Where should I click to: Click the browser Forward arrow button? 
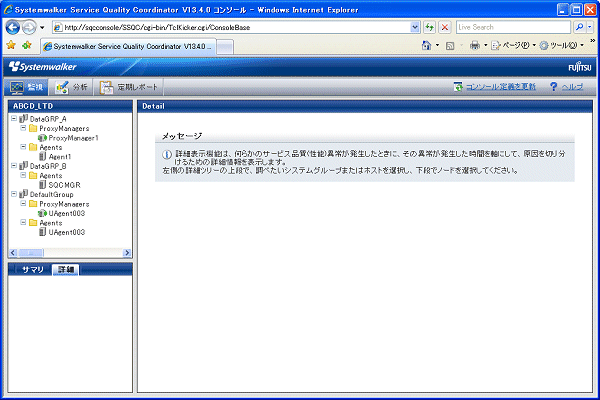29,27
